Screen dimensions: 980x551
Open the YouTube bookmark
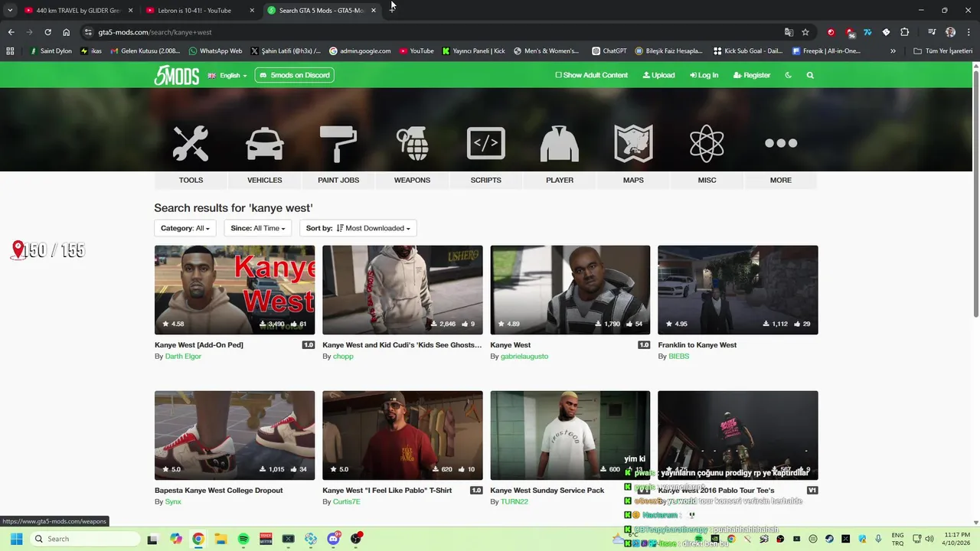(416, 51)
